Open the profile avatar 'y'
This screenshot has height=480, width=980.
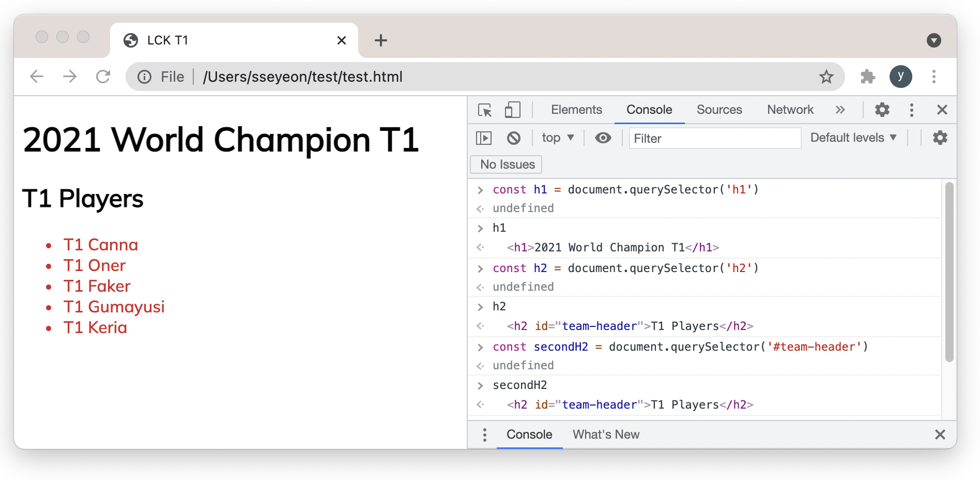(901, 77)
